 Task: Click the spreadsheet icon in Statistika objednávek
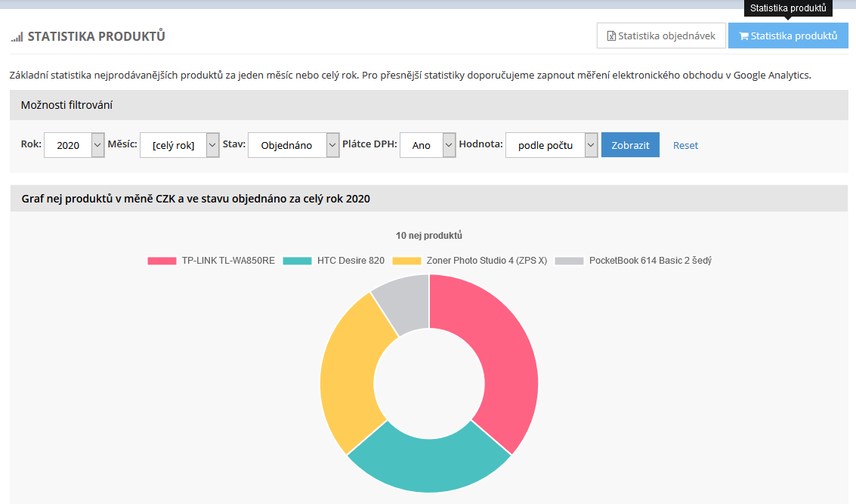coord(611,36)
